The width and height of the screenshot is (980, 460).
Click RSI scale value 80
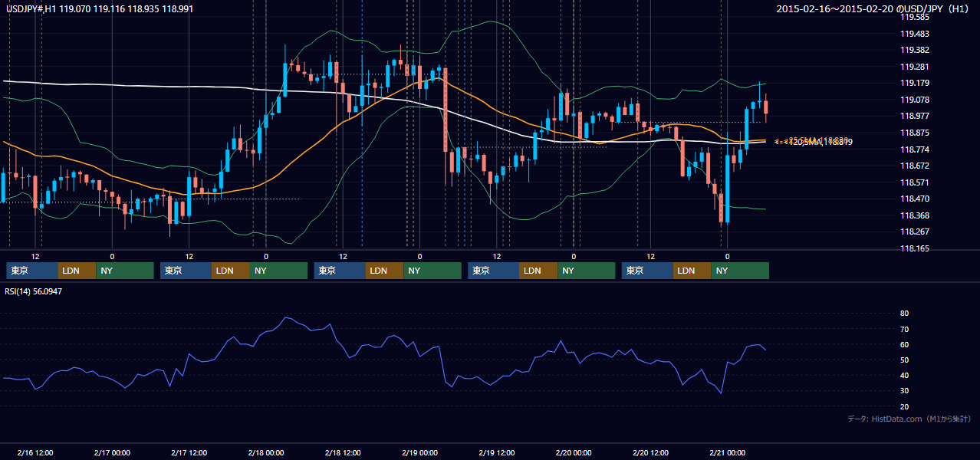(x=905, y=314)
